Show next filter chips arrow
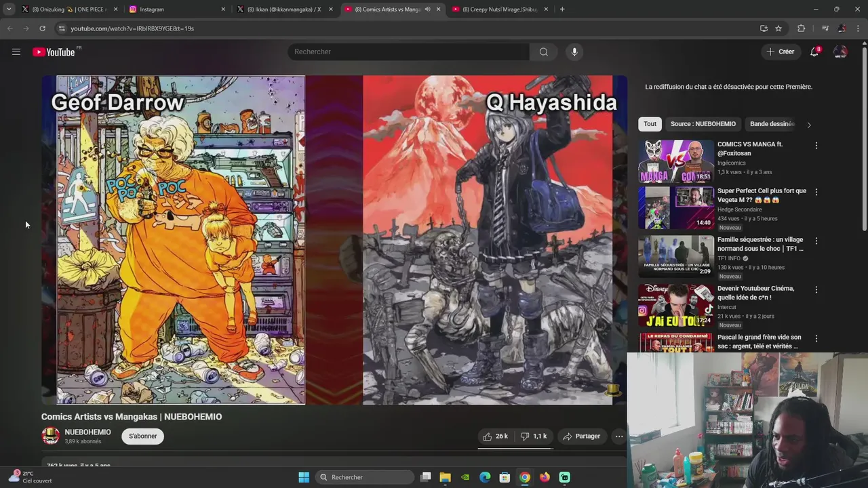 tap(808, 125)
